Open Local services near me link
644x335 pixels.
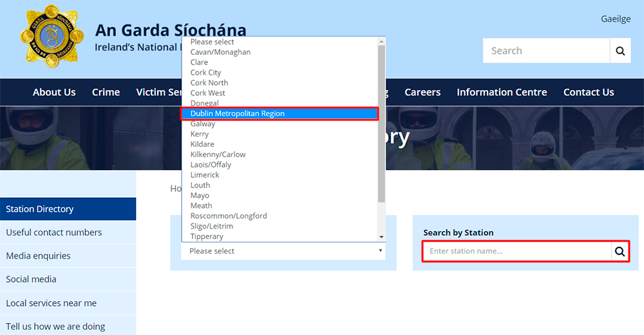pos(68,303)
